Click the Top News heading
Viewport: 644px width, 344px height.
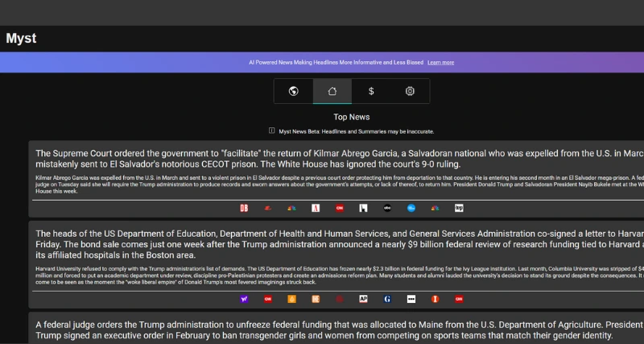(352, 117)
